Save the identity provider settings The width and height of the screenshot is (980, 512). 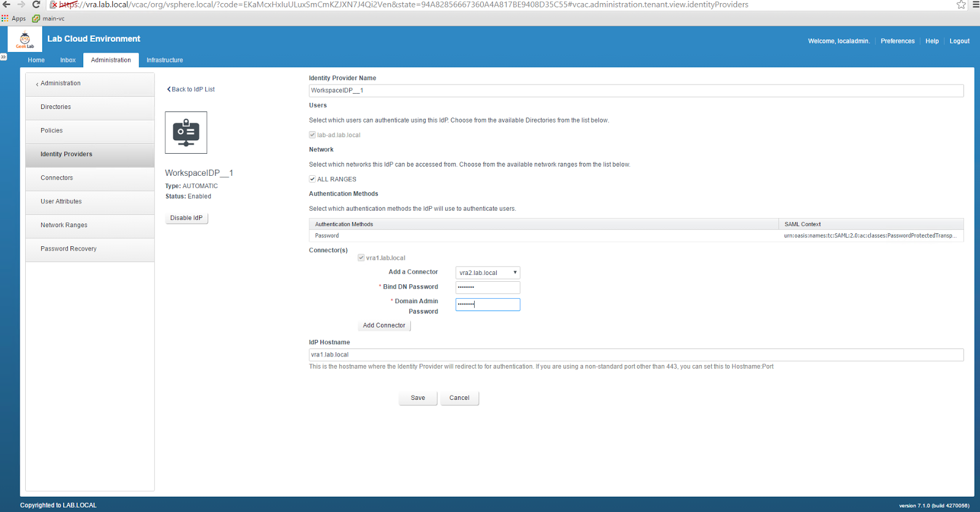coord(418,398)
